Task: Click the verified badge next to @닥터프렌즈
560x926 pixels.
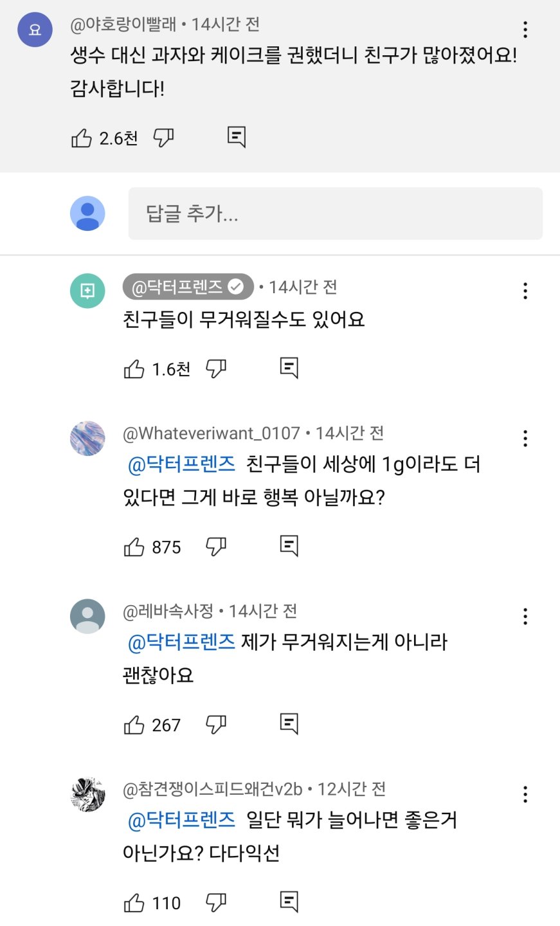Action: (235, 287)
